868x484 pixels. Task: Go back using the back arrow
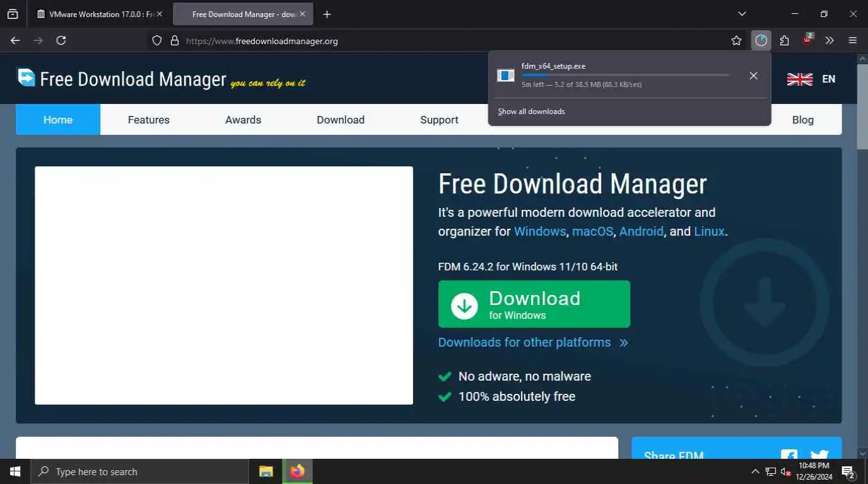pyautogui.click(x=16, y=40)
